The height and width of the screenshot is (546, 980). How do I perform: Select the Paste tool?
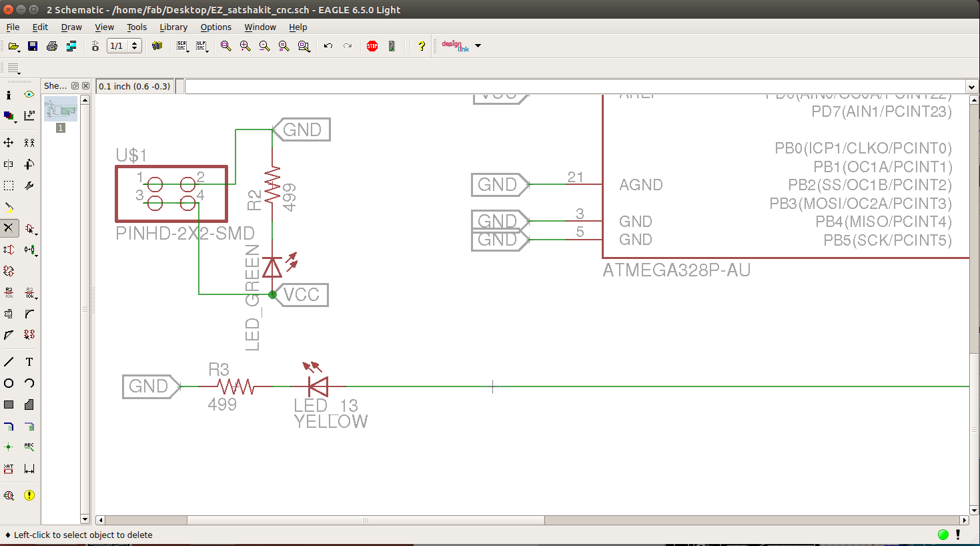coord(9,207)
